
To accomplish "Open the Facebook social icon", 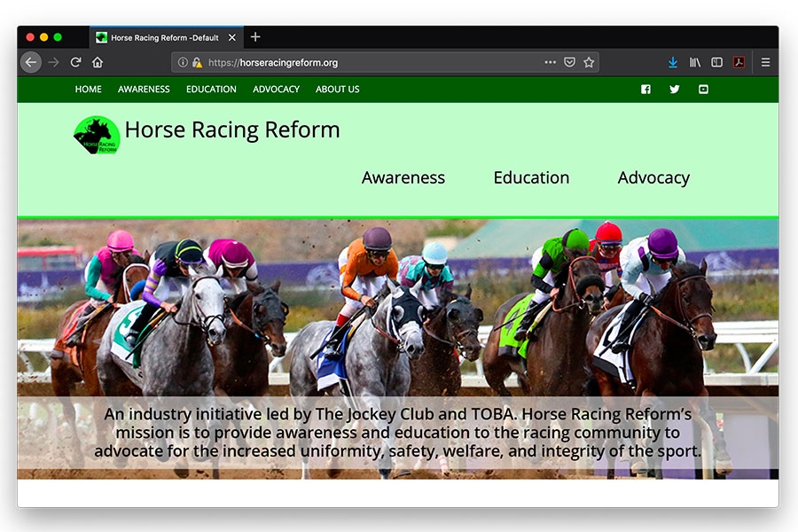I will pos(645,90).
